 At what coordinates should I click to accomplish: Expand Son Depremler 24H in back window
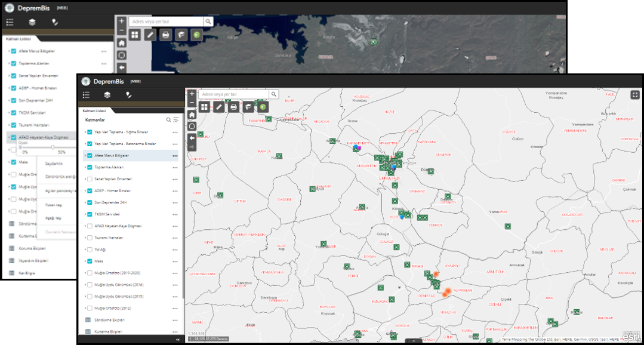point(9,101)
